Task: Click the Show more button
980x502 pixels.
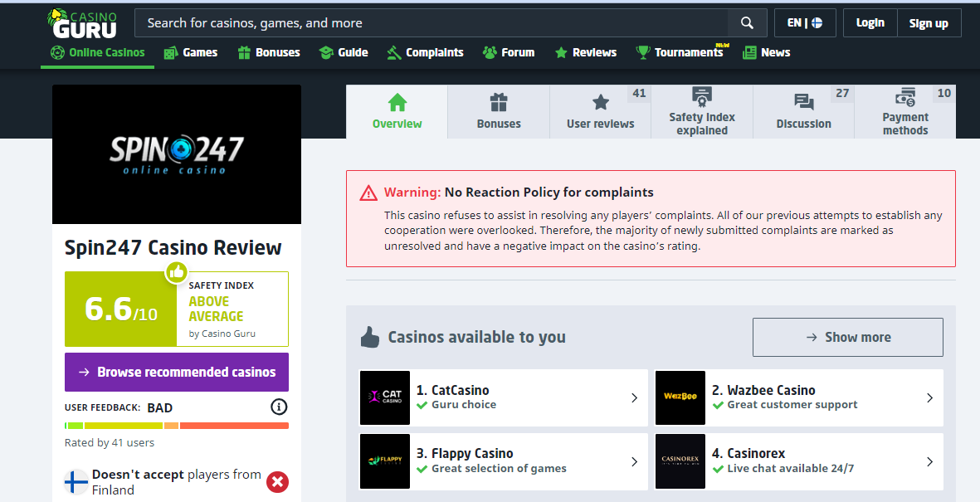Action: 847,337
